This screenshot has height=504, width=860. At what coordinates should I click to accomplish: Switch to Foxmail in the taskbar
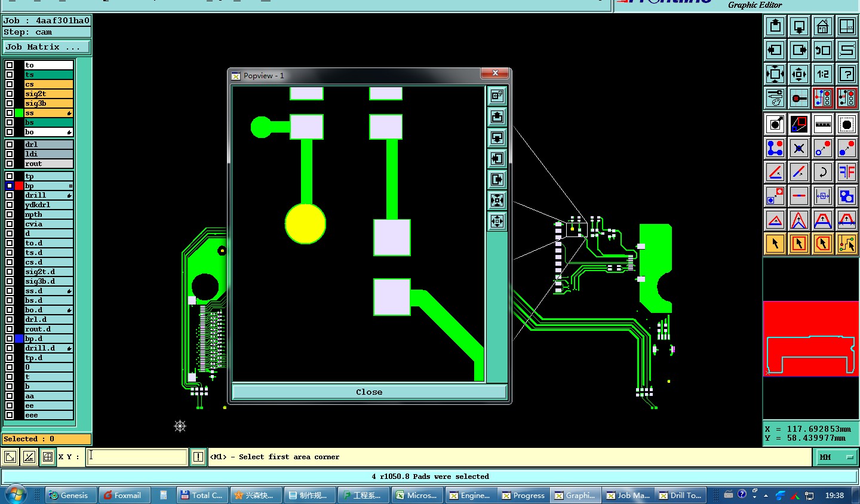click(124, 495)
